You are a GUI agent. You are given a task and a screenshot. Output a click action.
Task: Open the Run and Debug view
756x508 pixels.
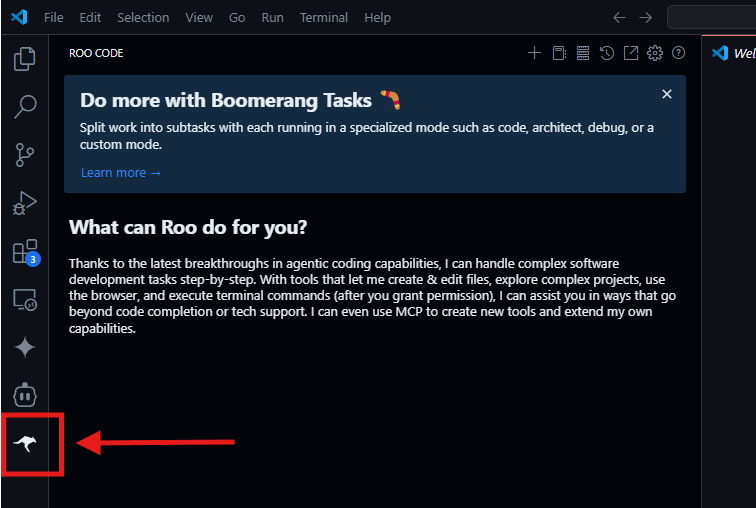point(25,203)
